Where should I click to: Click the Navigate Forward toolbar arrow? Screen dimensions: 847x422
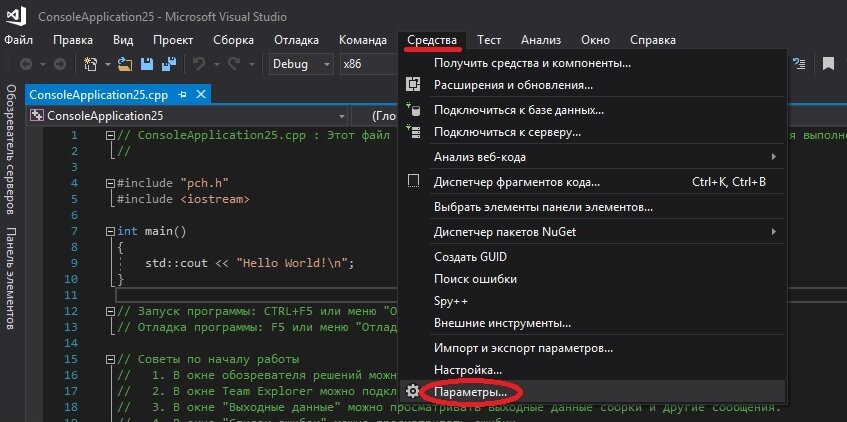(x=60, y=64)
